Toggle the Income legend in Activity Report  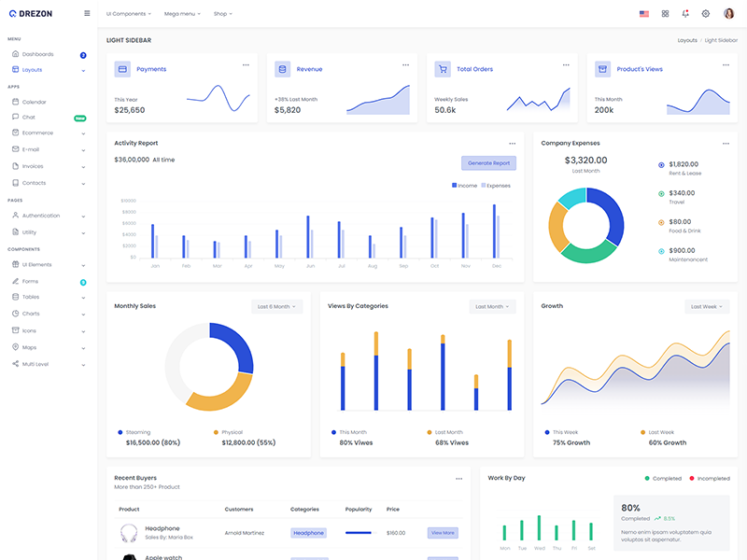point(464,186)
